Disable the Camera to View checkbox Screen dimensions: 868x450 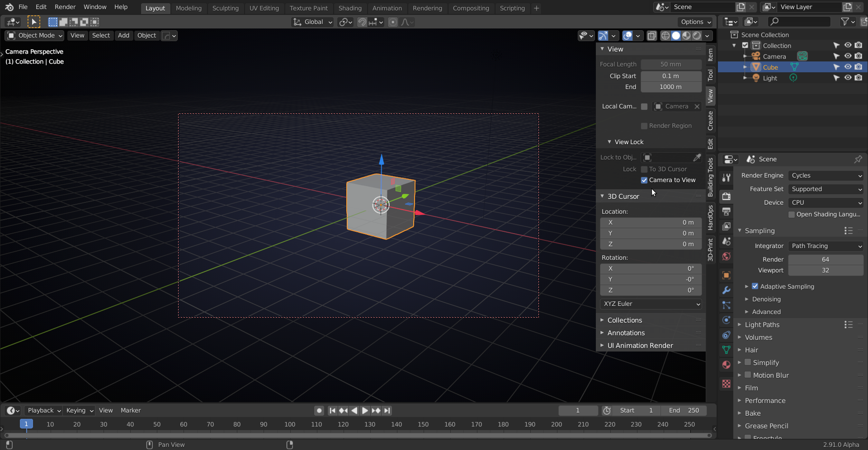coord(644,180)
